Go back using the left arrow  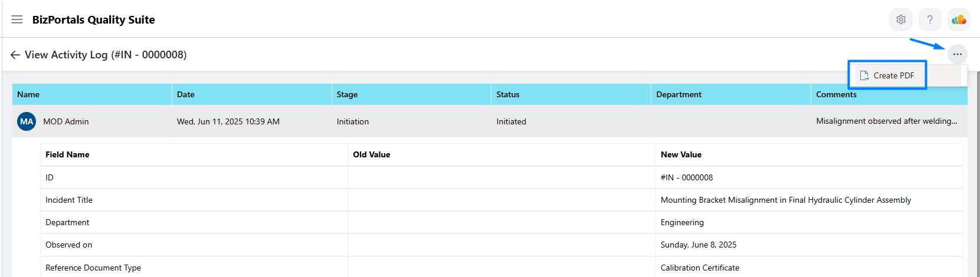pos(15,55)
